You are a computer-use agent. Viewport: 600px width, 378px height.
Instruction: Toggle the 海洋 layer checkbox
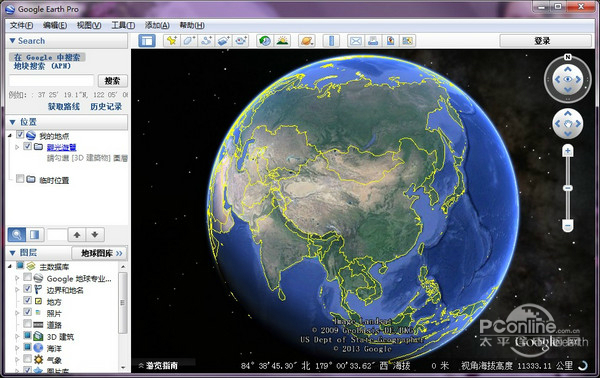tap(27, 347)
